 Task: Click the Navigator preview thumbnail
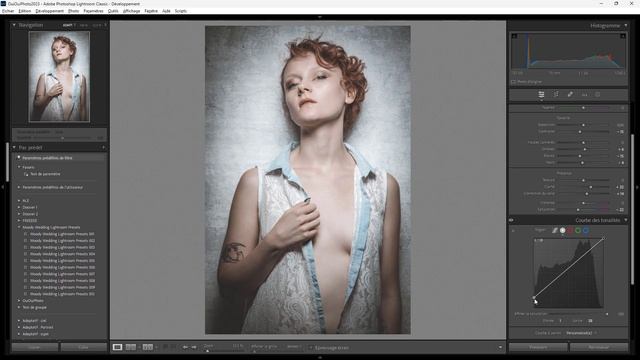59,76
